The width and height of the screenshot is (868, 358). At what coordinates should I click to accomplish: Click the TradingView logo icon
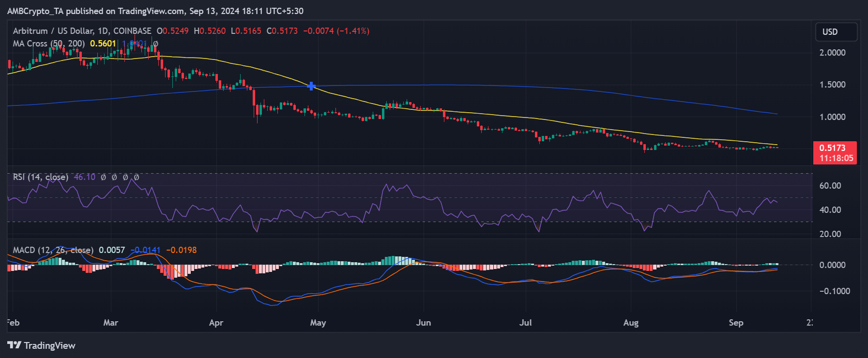click(15, 345)
